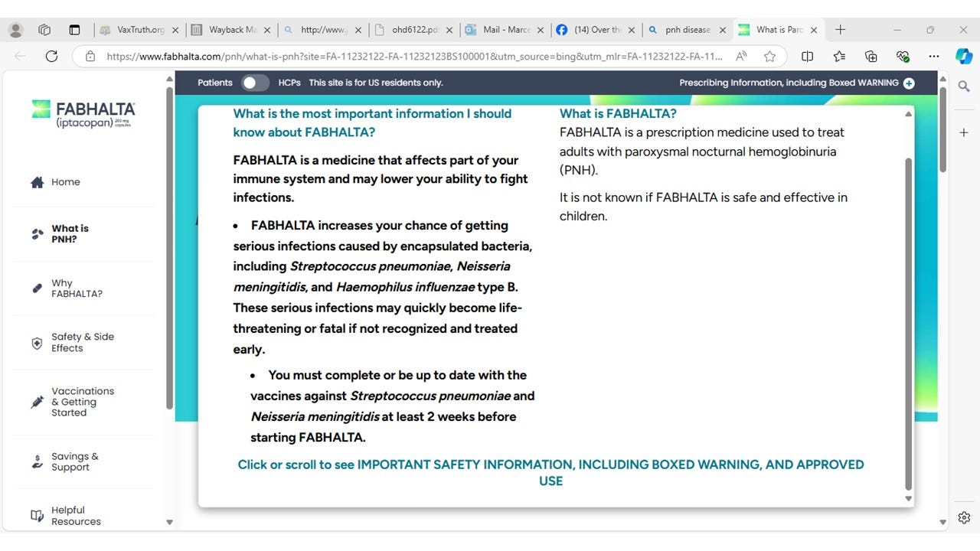Image resolution: width=980 pixels, height=551 pixels.
Task: Open the What is PNH? link
Action: point(70,233)
